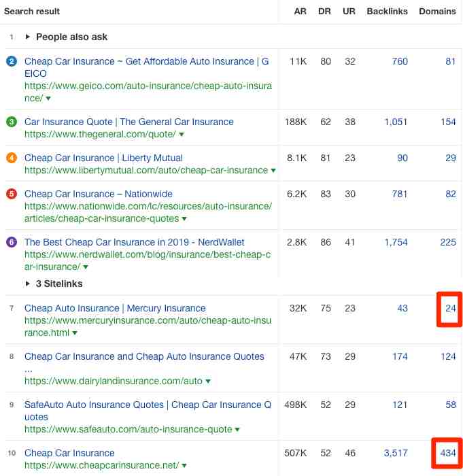463x476 pixels.
Task: Click The General domains count 154
Action: 449,122
